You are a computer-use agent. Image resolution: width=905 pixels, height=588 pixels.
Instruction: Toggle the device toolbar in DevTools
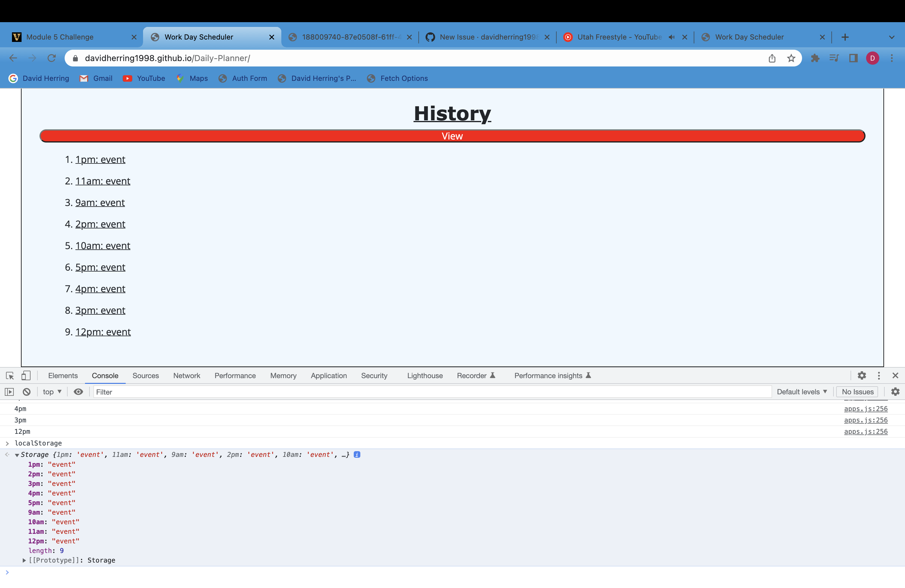26,375
